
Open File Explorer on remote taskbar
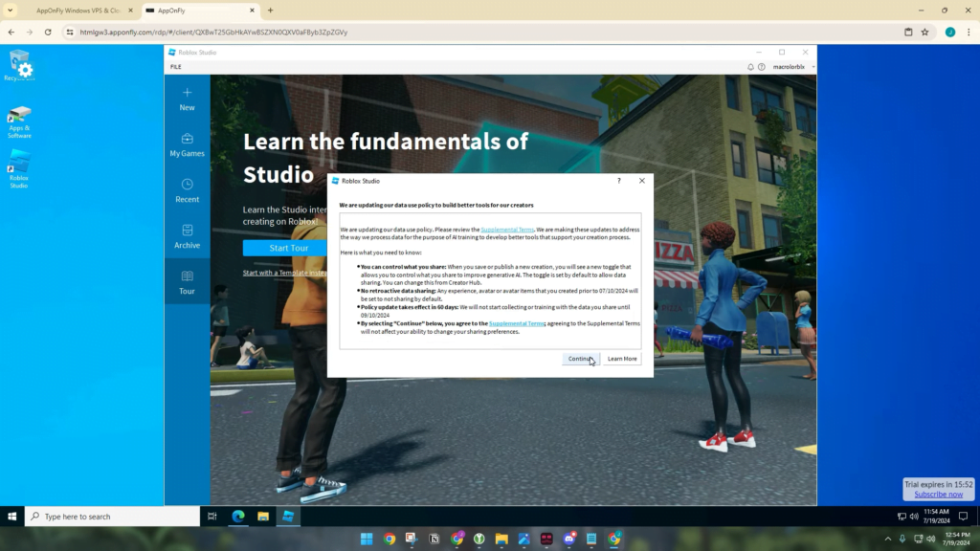click(263, 517)
